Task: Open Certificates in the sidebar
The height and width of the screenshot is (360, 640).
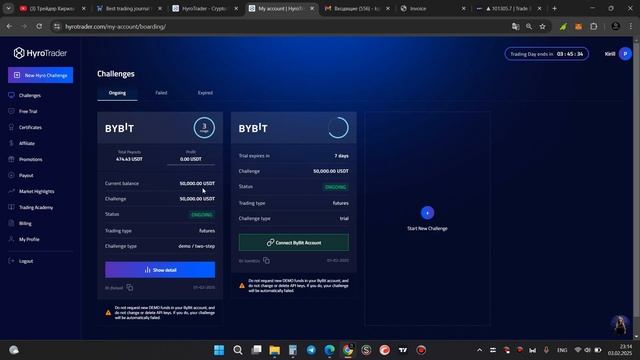Action: [30, 127]
